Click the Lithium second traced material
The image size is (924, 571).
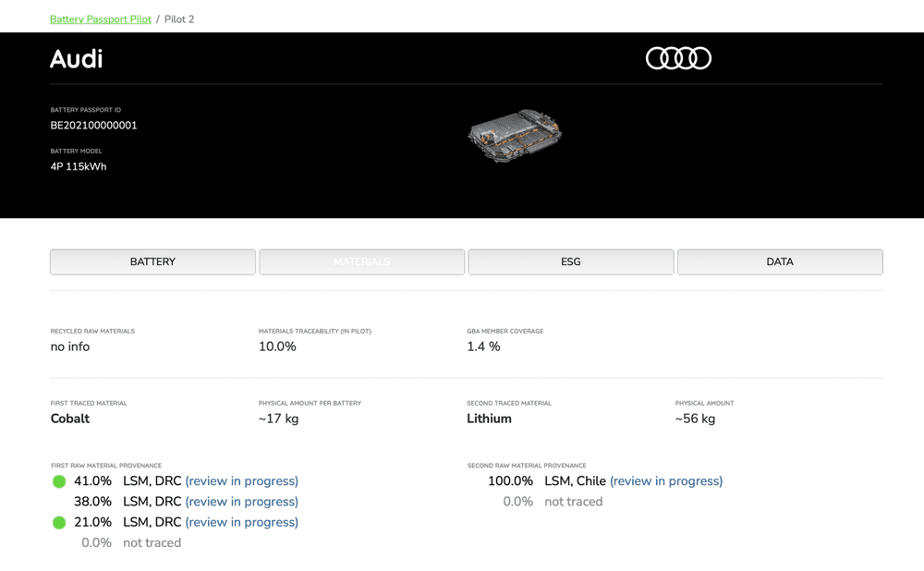[489, 419]
